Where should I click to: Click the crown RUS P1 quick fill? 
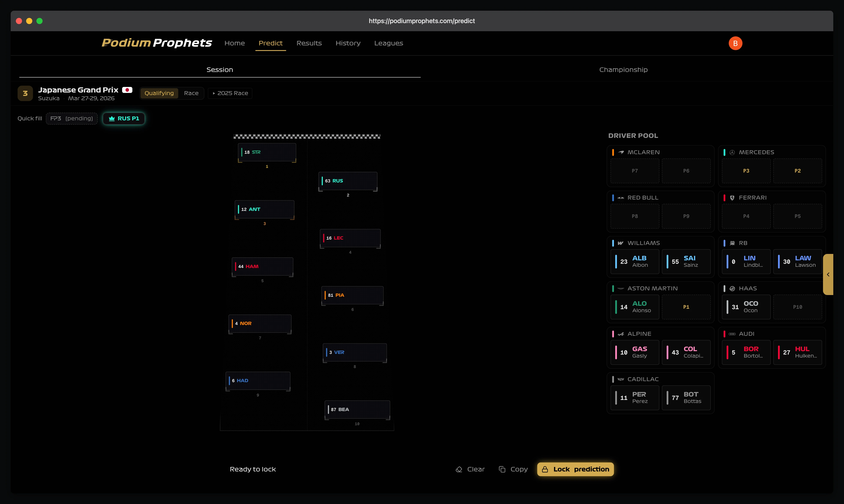[124, 118]
